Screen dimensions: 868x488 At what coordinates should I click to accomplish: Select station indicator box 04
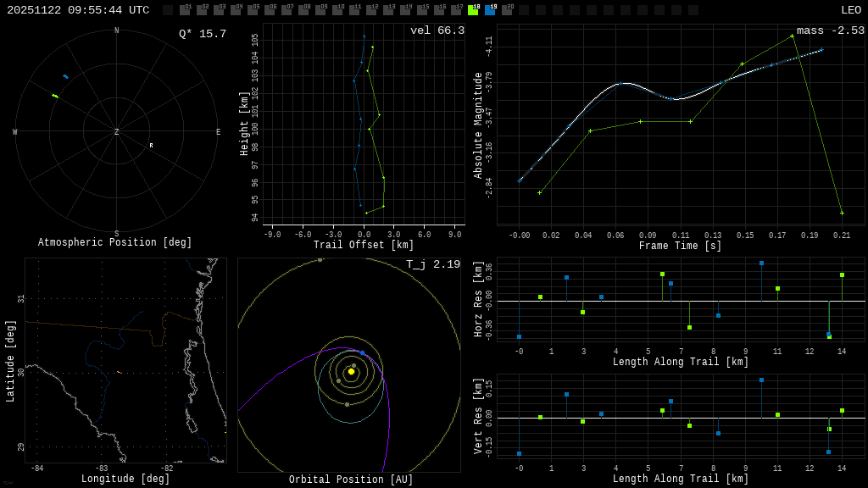(236, 10)
